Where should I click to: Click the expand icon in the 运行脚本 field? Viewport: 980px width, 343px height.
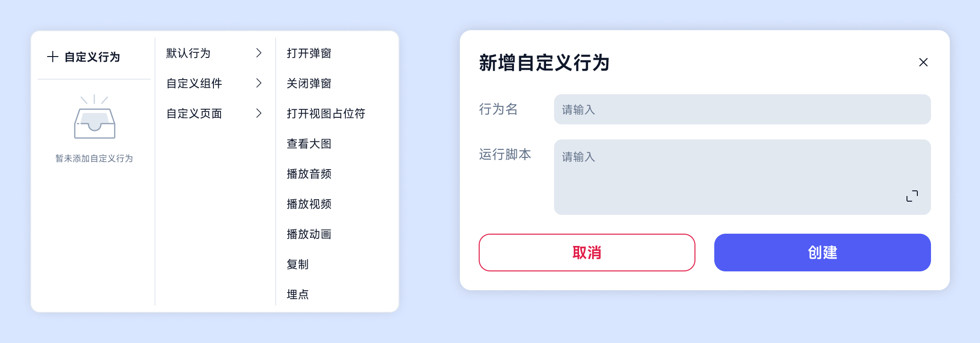(x=912, y=196)
